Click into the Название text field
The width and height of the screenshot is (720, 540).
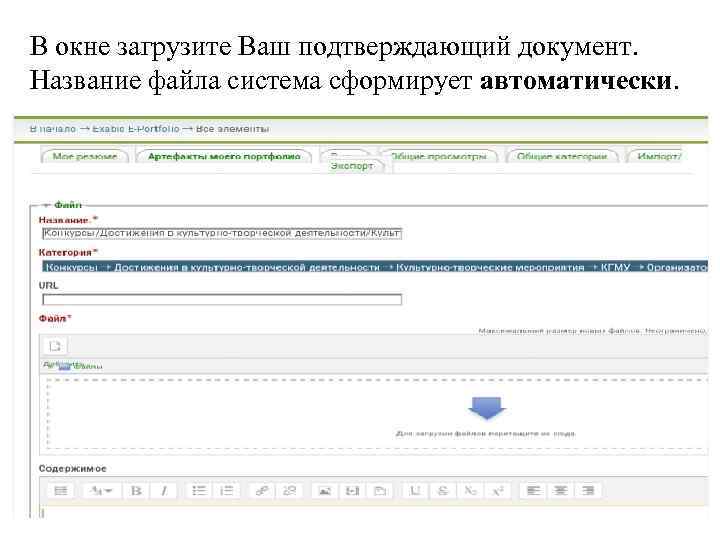click(222, 234)
